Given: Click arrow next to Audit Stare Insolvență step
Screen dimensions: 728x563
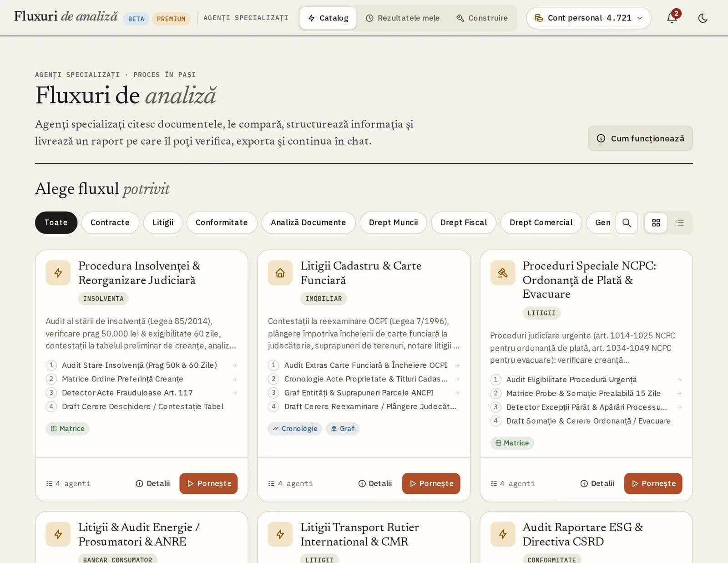Looking at the screenshot, I should 235,365.
